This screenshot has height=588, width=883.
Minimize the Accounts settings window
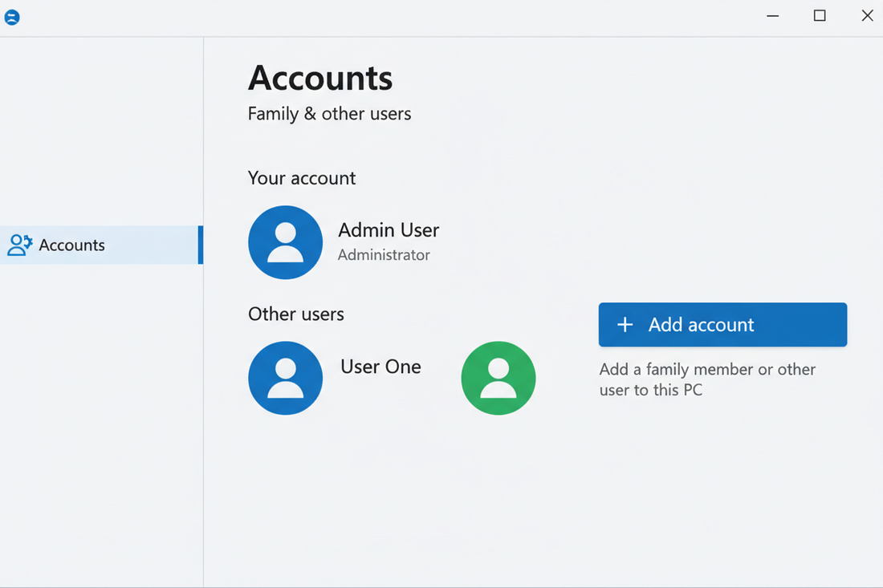[772, 16]
